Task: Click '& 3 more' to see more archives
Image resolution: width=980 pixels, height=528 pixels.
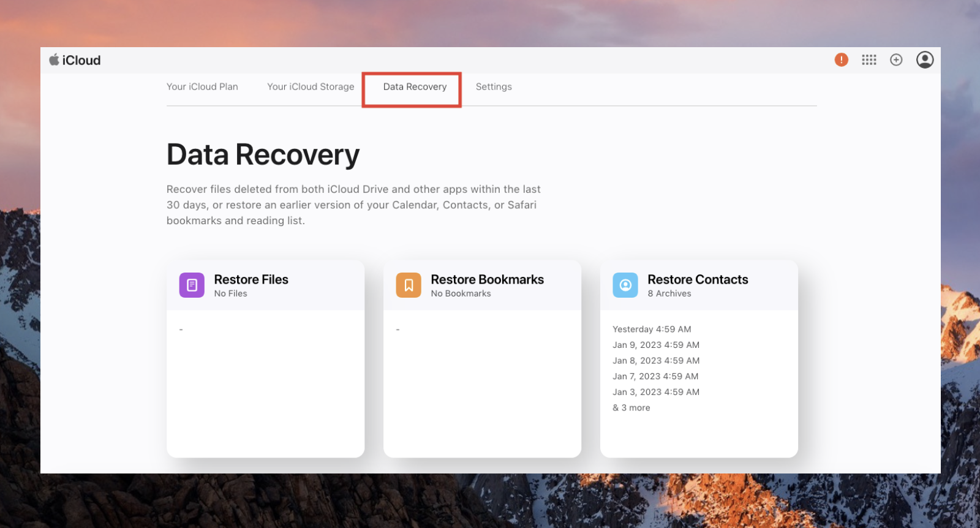Action: [x=631, y=408]
